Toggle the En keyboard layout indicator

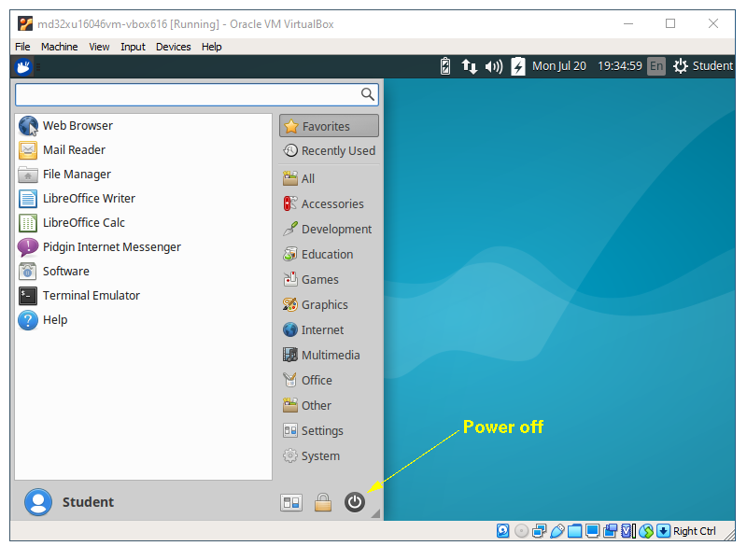click(656, 66)
